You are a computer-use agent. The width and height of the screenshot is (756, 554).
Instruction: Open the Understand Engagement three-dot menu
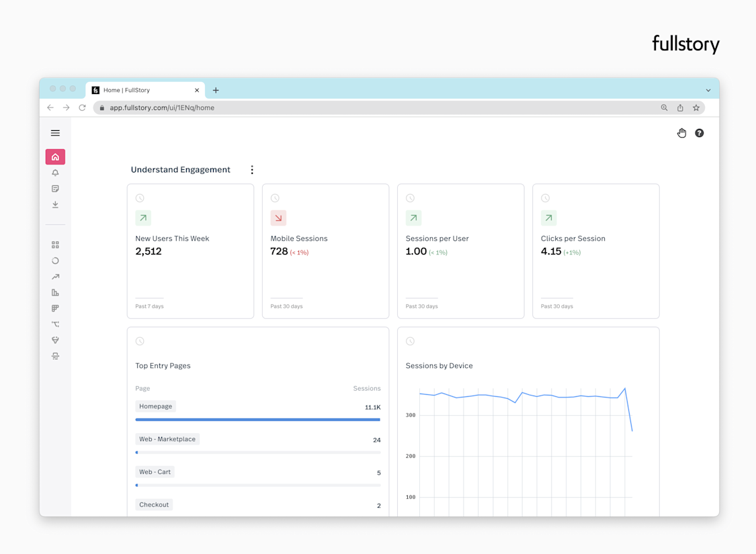252,169
